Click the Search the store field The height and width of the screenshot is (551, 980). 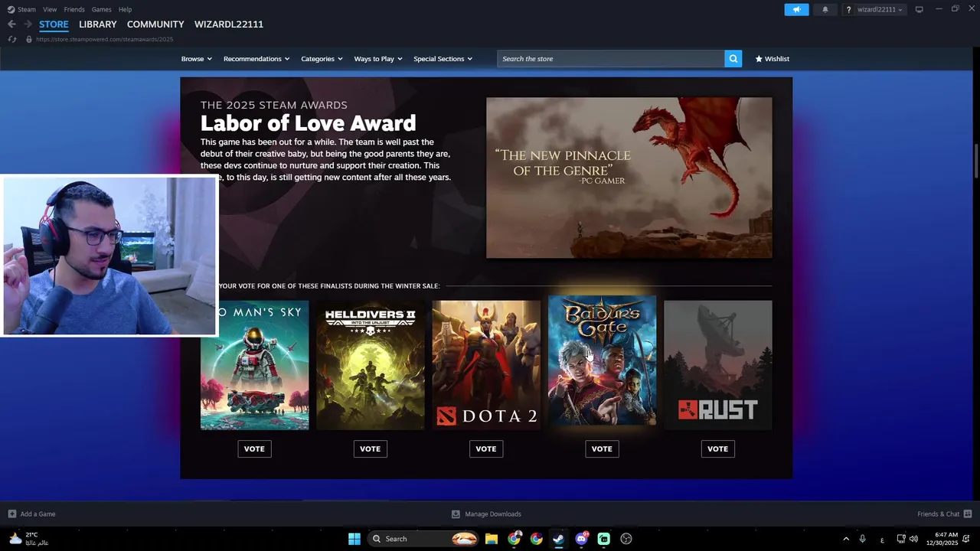click(x=611, y=59)
